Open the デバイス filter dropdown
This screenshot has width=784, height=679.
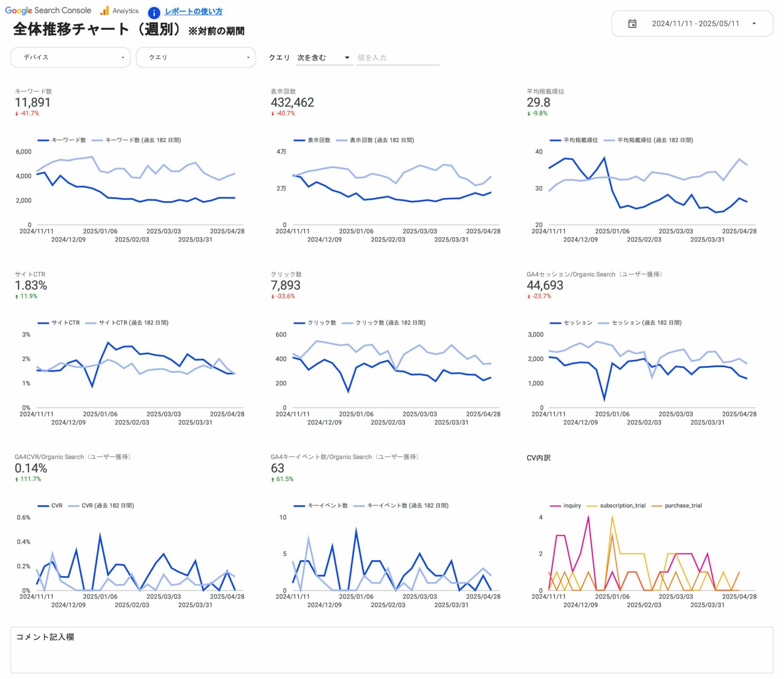coord(71,57)
